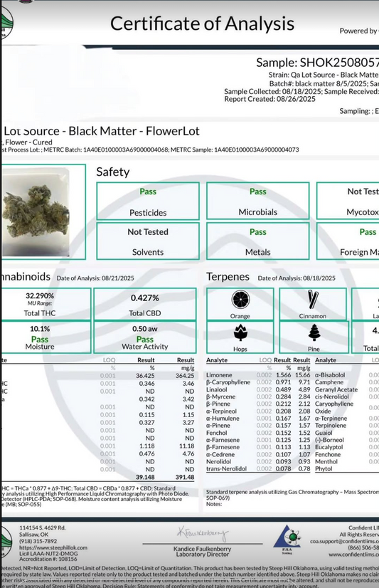379x588 pixels.
Task: Select the cannabinoids Date of Analysis: 08/21/2025
Action: (x=95, y=278)
